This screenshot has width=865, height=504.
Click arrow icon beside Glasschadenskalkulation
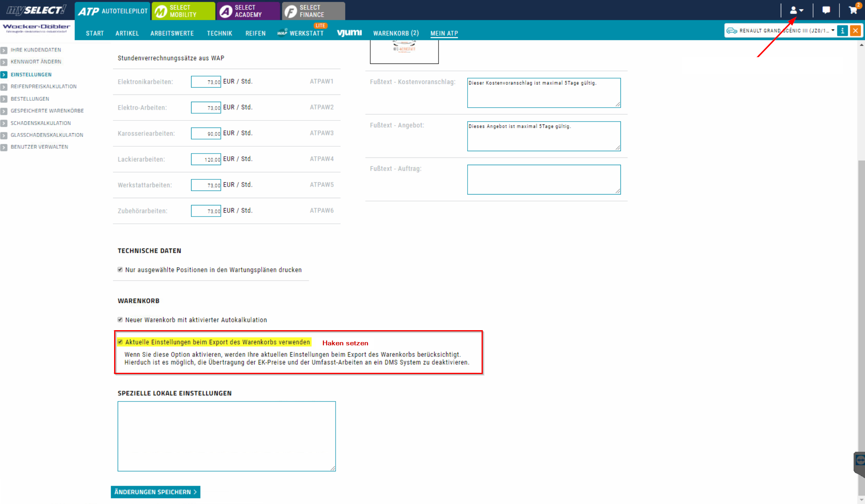[x=4, y=136]
